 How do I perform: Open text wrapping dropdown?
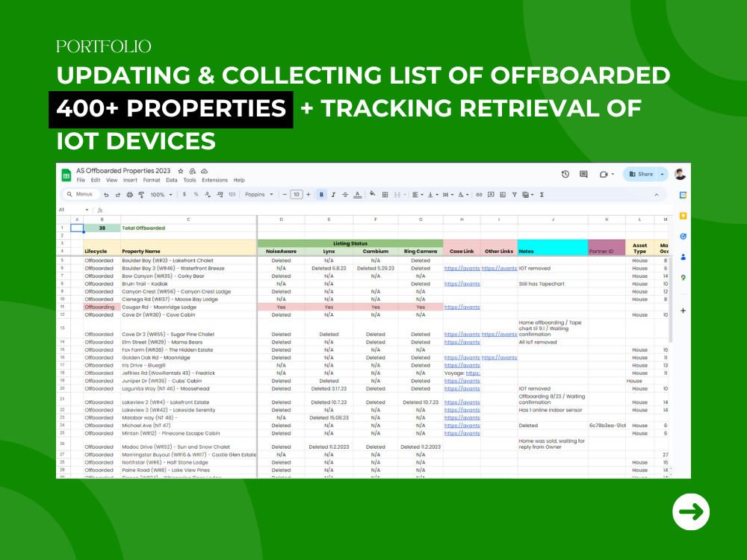pyautogui.click(x=447, y=195)
